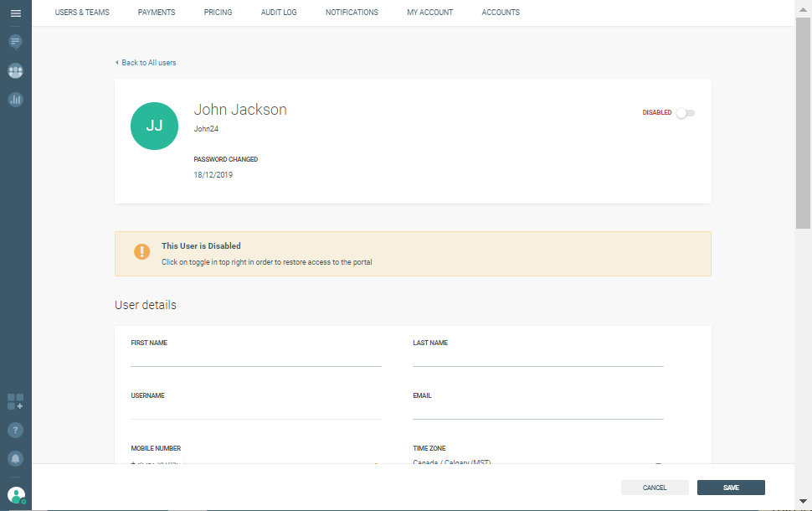
Task: Click the First Name input field
Action: click(x=255, y=358)
